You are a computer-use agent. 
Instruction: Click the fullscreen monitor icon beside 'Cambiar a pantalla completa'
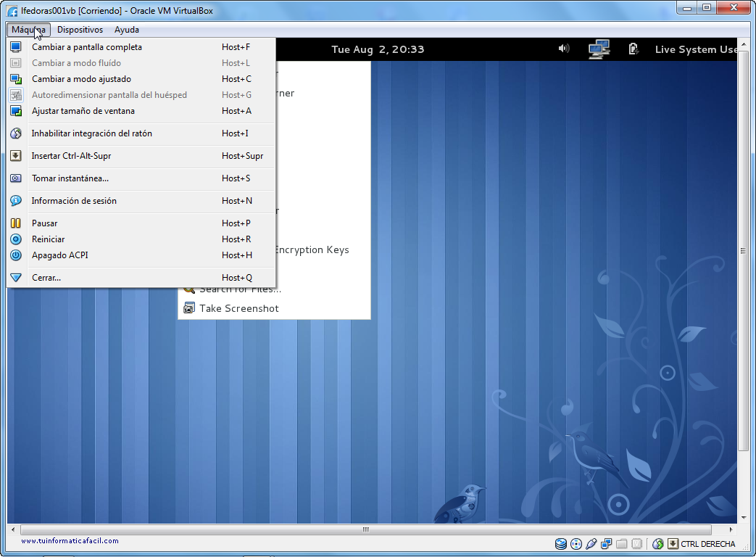click(x=16, y=47)
